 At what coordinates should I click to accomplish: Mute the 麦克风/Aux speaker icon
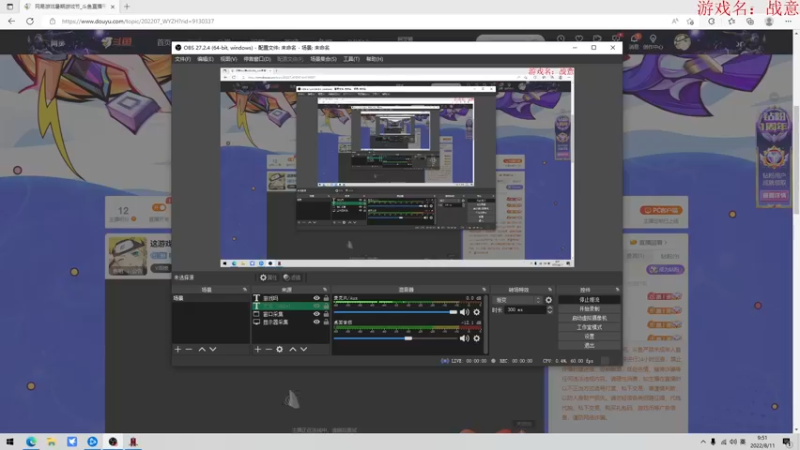click(x=464, y=312)
